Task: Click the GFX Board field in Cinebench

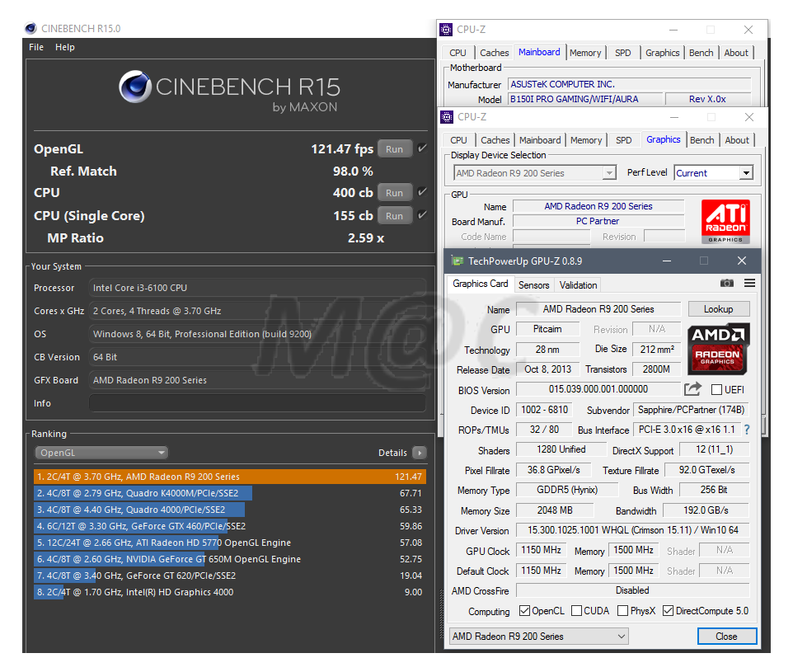Action: coord(257,380)
